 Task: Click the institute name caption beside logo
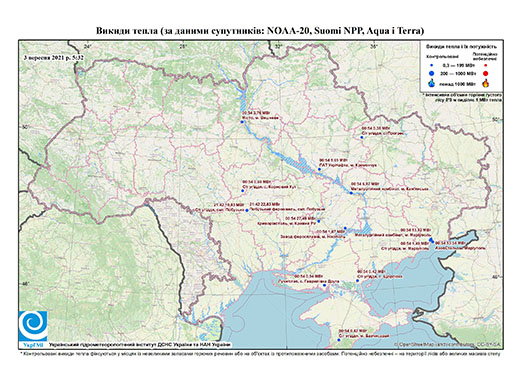140,345
